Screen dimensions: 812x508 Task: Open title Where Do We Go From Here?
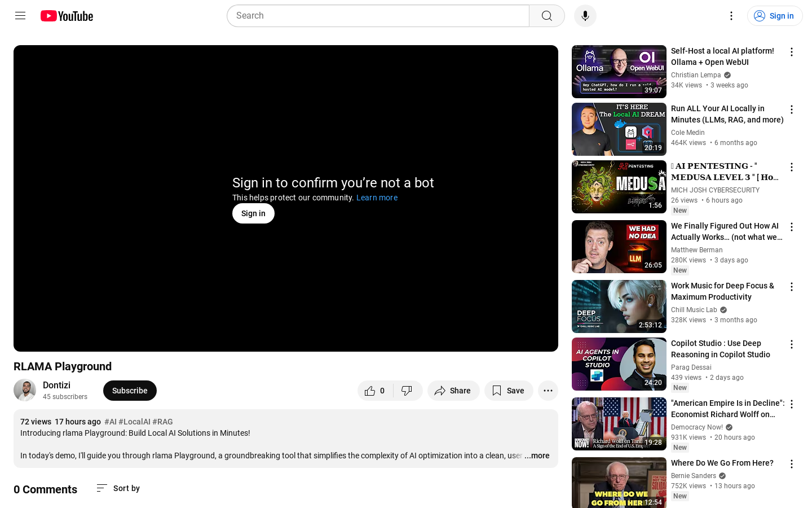pos(722,463)
